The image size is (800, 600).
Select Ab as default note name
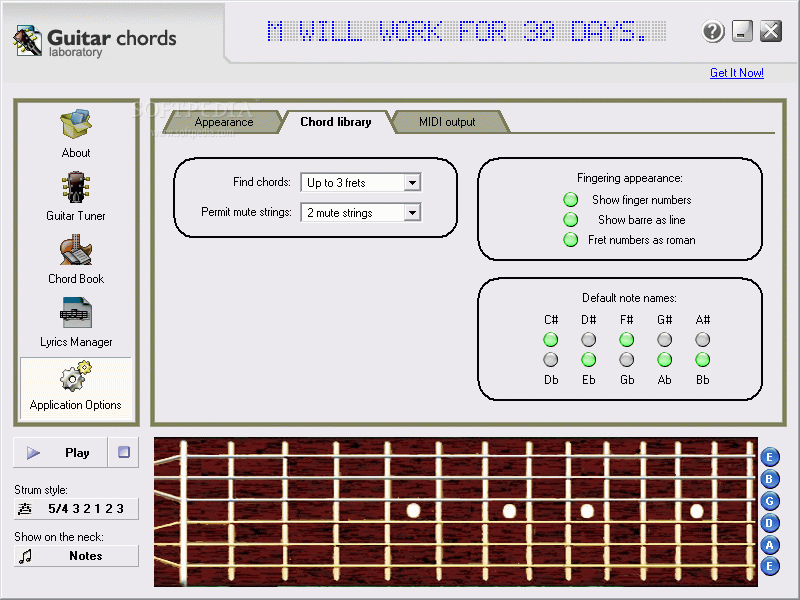[664, 360]
